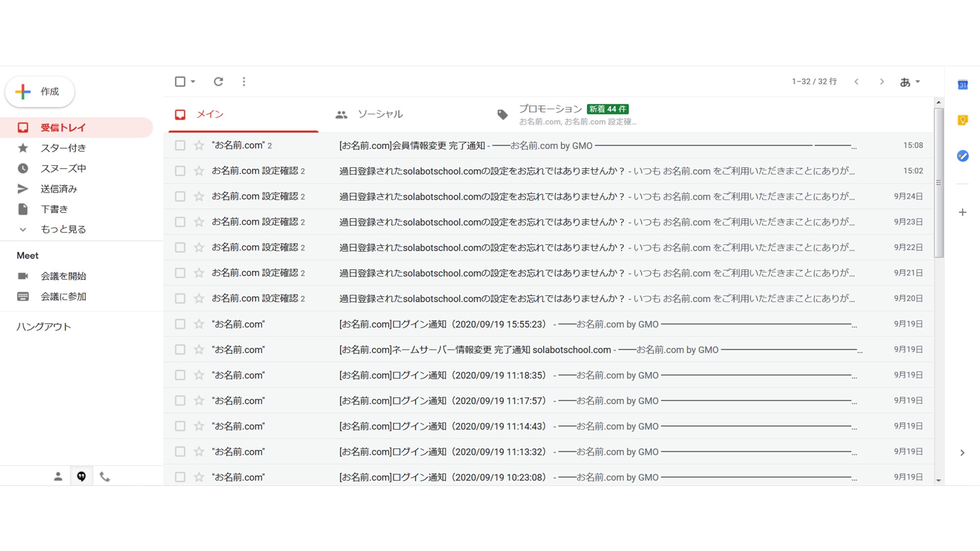Viewport: 980px width, 551px height.
Task: Click the scrollbar down arrow
Action: [x=939, y=480]
